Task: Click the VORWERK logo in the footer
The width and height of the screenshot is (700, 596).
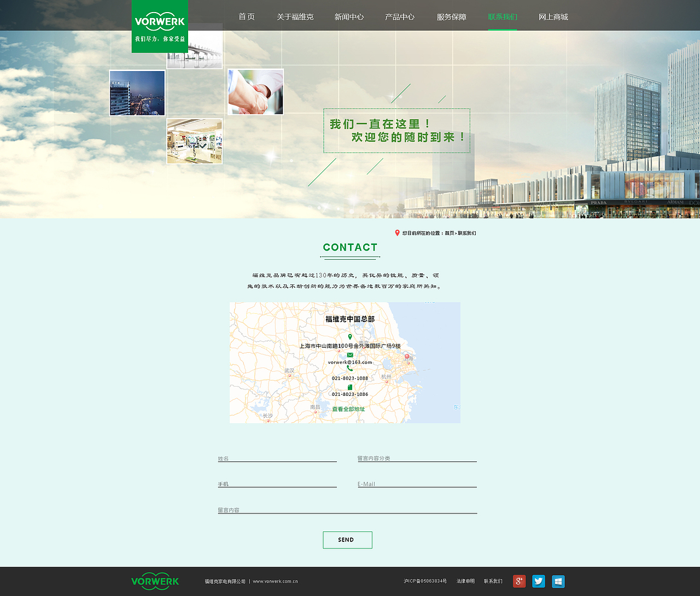Action: click(x=155, y=581)
